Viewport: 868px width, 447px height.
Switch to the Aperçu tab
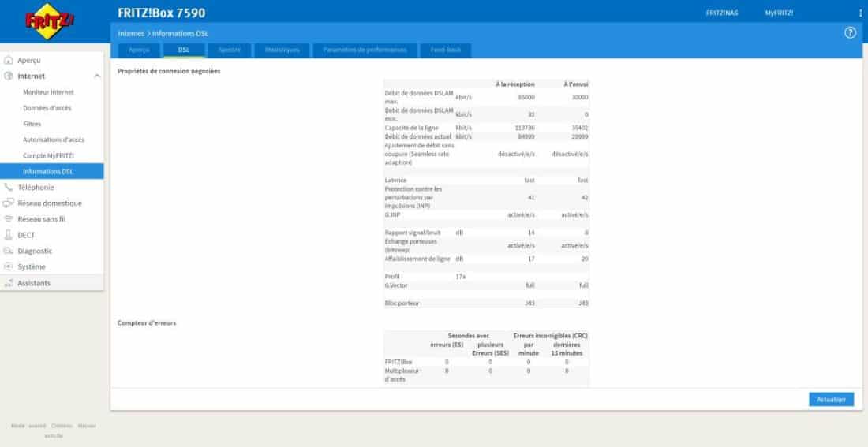coord(139,50)
